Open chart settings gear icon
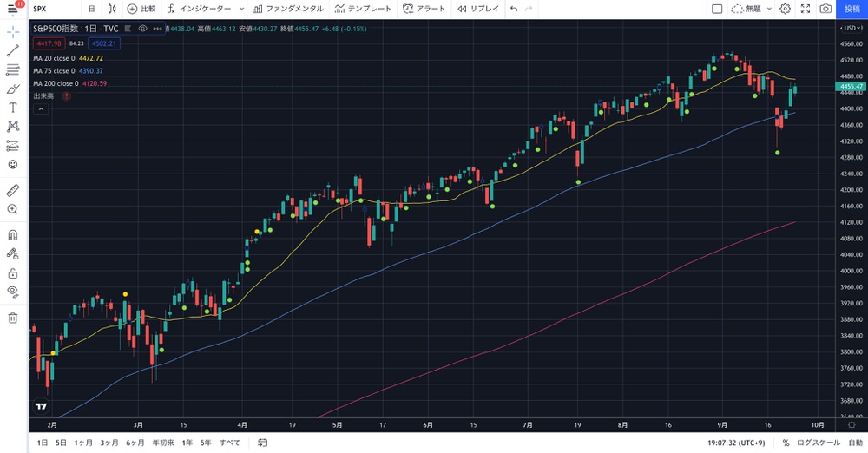The height and width of the screenshot is (453, 868). point(785,9)
